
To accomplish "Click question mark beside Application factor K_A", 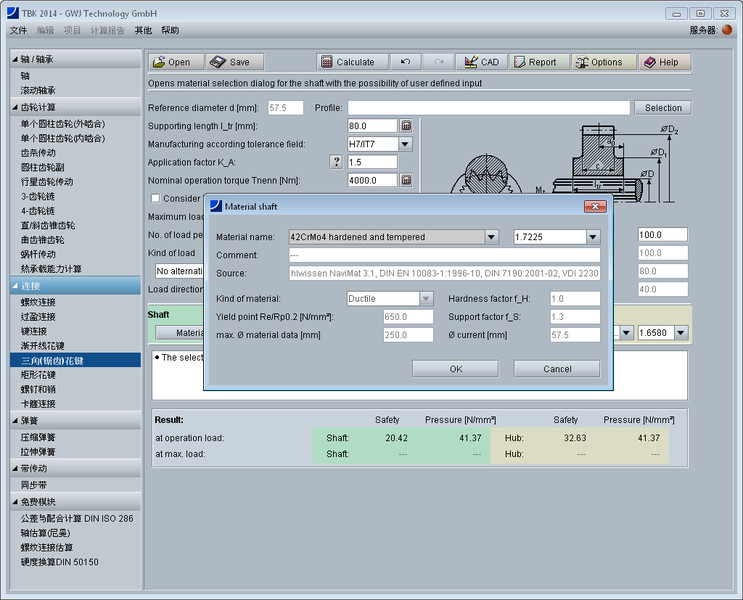I will [336, 162].
